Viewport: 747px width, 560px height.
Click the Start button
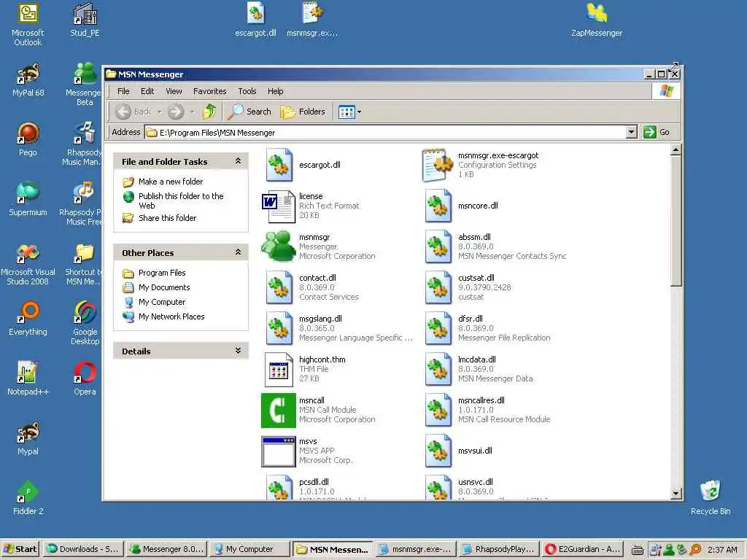point(21,549)
